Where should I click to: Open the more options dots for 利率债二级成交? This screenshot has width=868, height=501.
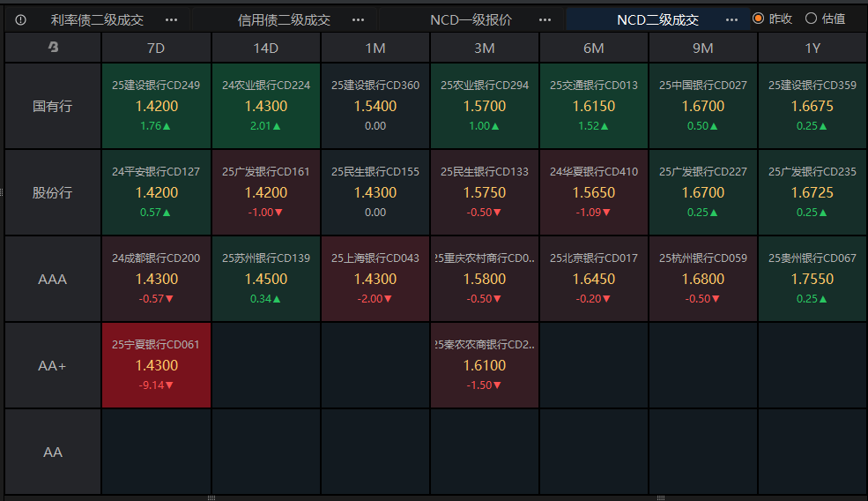click(171, 19)
